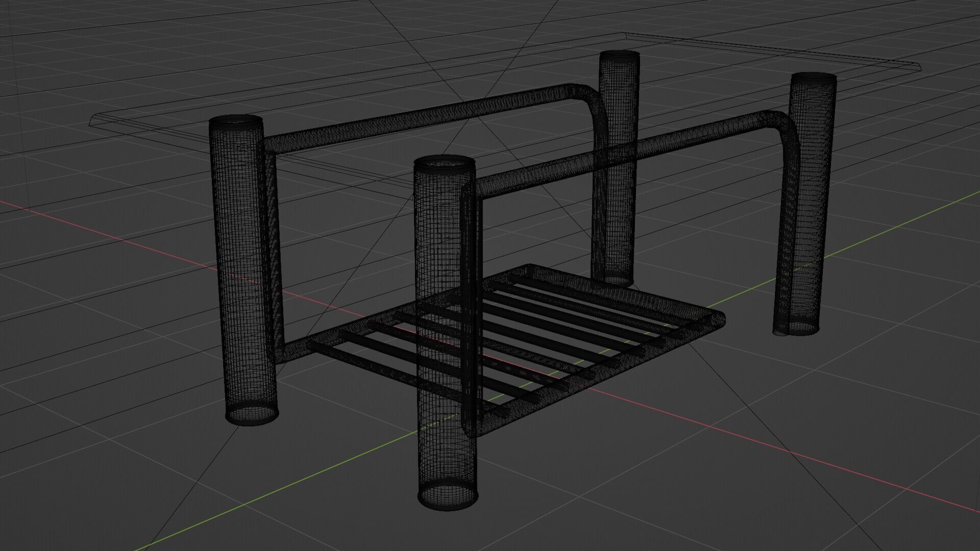This screenshot has height=551, width=980.
Task: Select the nearest wireframe cylinder leg
Action: point(446,332)
